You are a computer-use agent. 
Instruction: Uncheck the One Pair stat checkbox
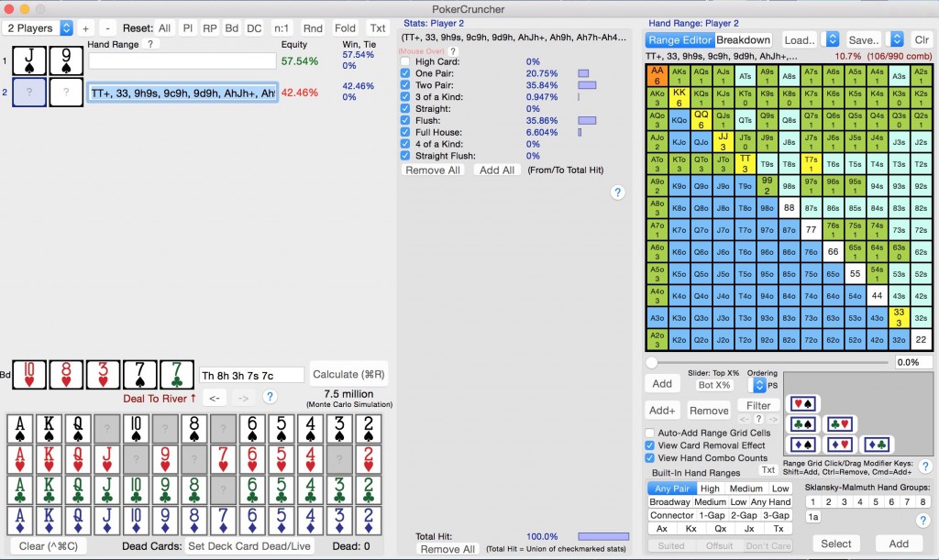[405, 73]
